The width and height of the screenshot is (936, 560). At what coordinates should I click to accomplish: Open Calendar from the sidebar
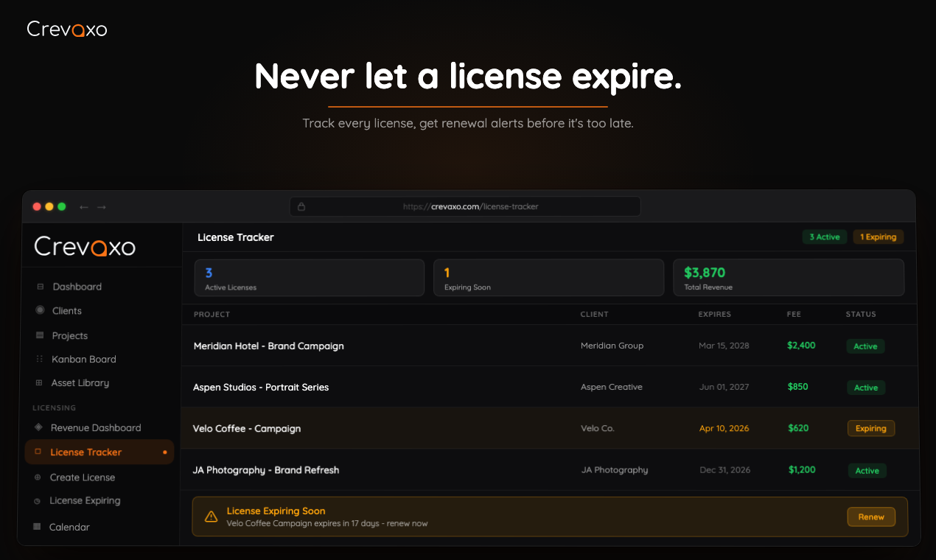[x=69, y=527]
